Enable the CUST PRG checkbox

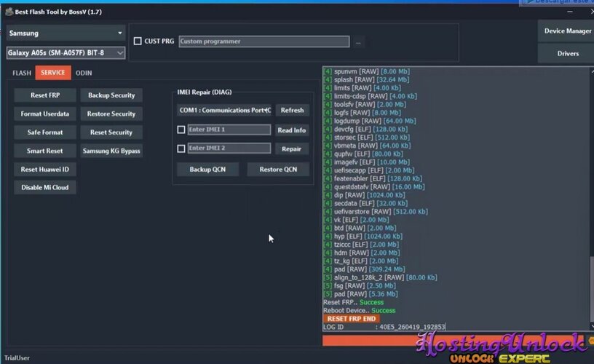[138, 41]
